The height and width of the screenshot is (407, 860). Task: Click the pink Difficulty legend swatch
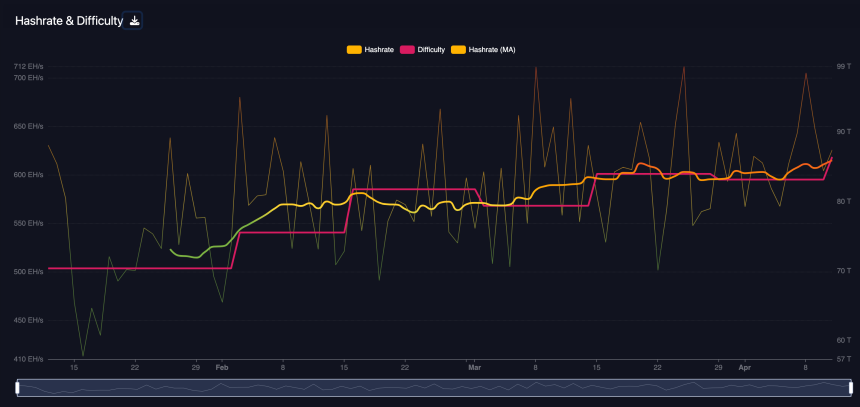coord(407,49)
